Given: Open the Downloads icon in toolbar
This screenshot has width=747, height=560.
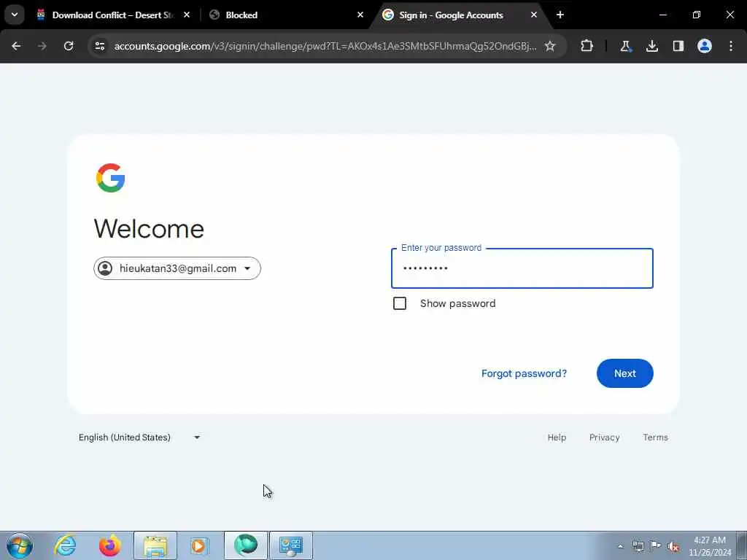Looking at the screenshot, I should pos(651,46).
